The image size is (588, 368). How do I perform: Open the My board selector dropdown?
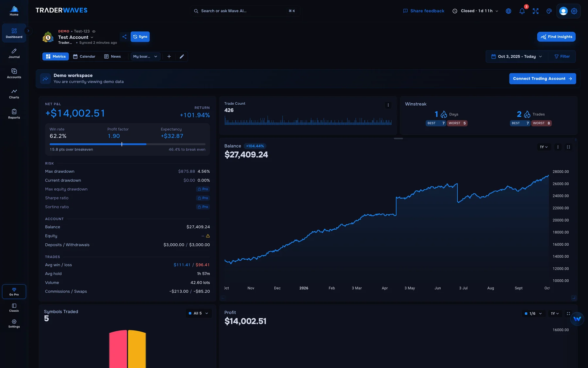pos(145,57)
